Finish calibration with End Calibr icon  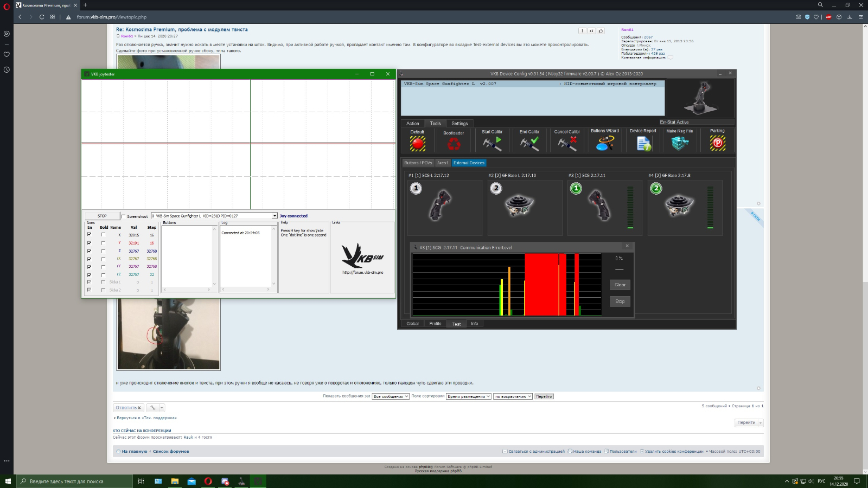pos(529,144)
